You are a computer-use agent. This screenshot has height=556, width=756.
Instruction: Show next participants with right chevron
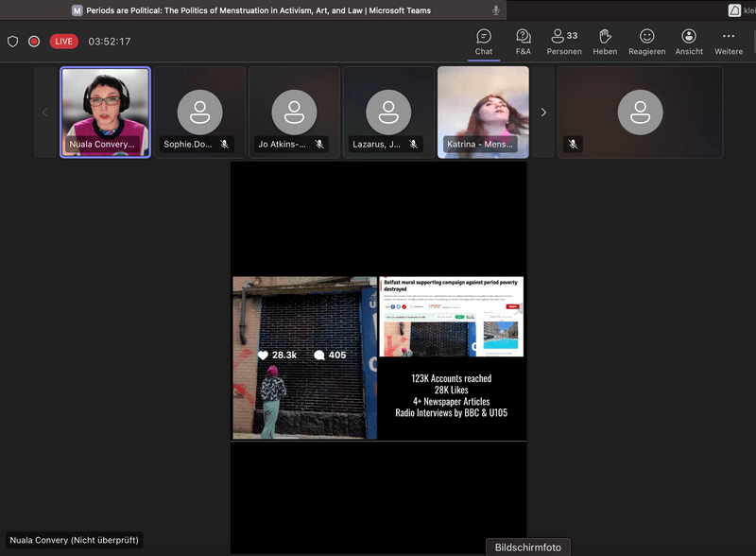pos(543,113)
